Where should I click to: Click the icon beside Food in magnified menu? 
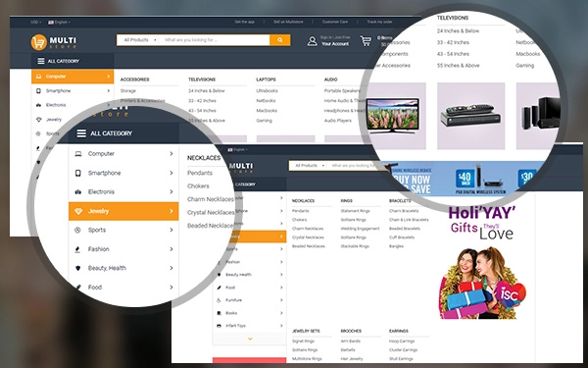point(78,288)
